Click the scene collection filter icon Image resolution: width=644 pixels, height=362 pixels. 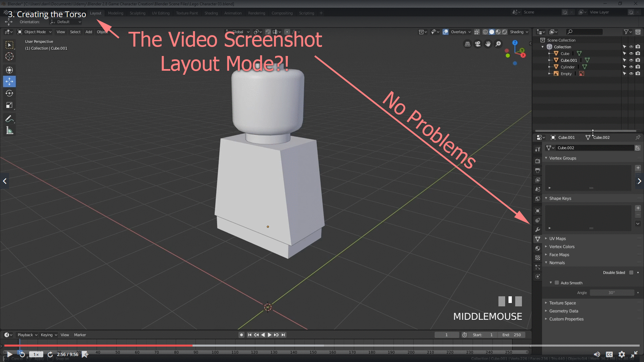[626, 32]
